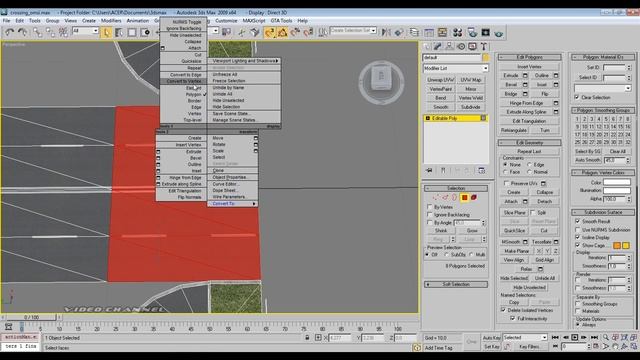Toggle Smooth Result checkbox
The height and width of the screenshot is (360, 640).
pos(578,221)
